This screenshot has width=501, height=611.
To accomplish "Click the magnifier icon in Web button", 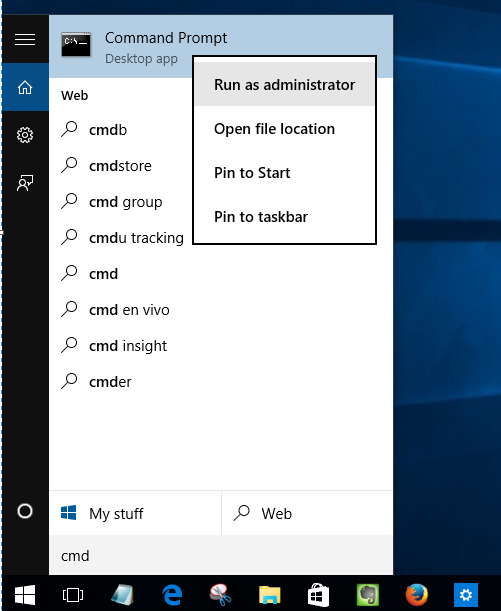I will point(242,513).
